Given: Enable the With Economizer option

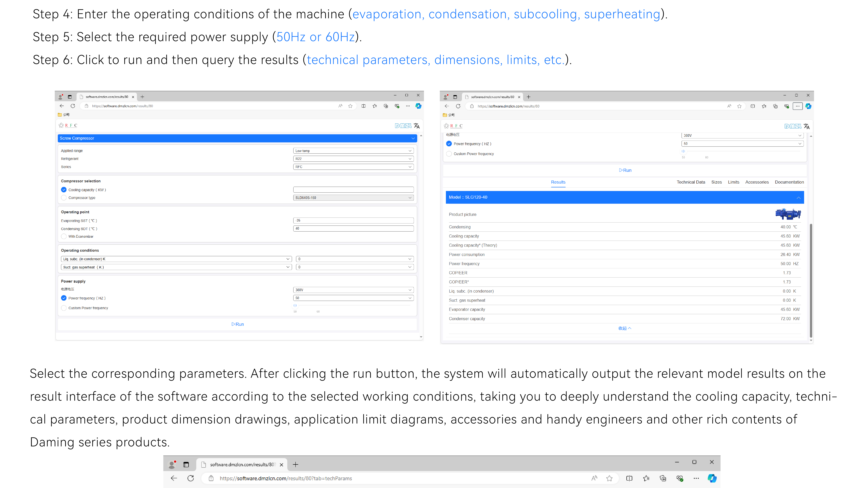Looking at the screenshot, I should click(x=64, y=236).
